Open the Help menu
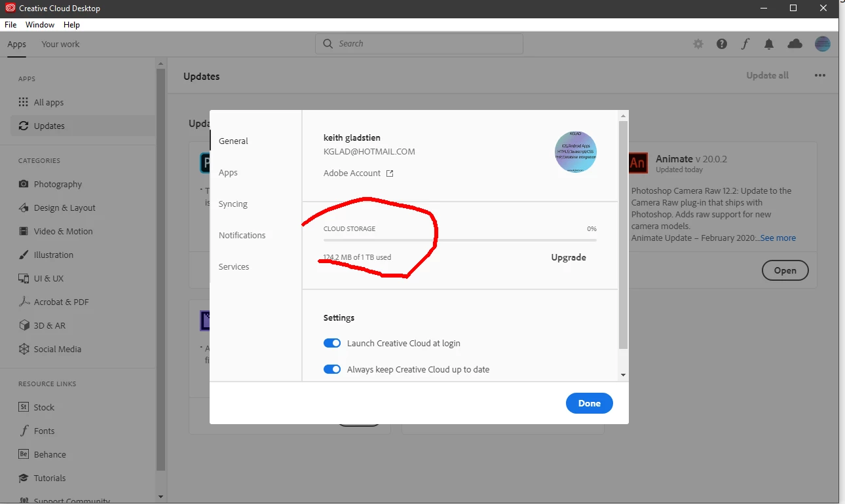845x504 pixels. [x=72, y=25]
